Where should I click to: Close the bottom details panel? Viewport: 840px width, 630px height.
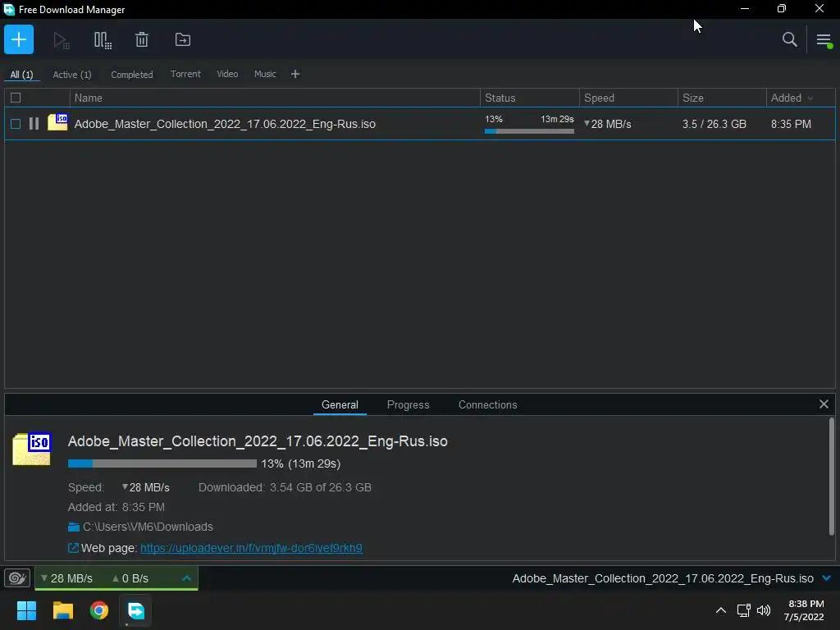[x=824, y=404]
